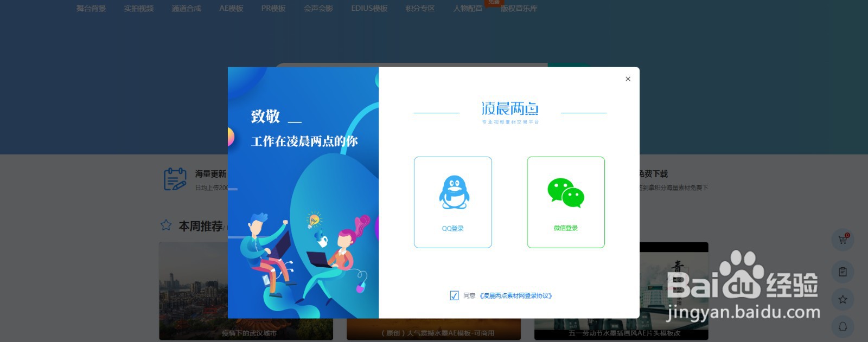Open the 通道合成 menu item

click(186, 9)
